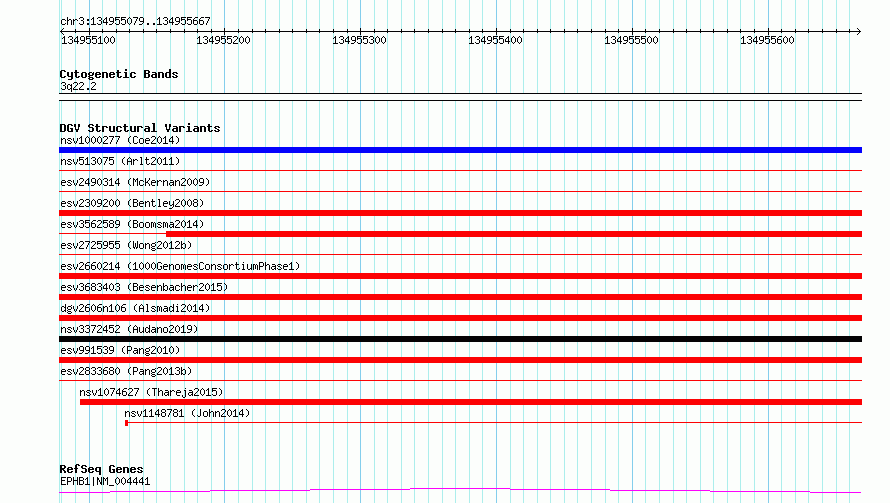Open variant esv2490314 (McKernan2009) label
890x503 pixels.
click(135, 182)
